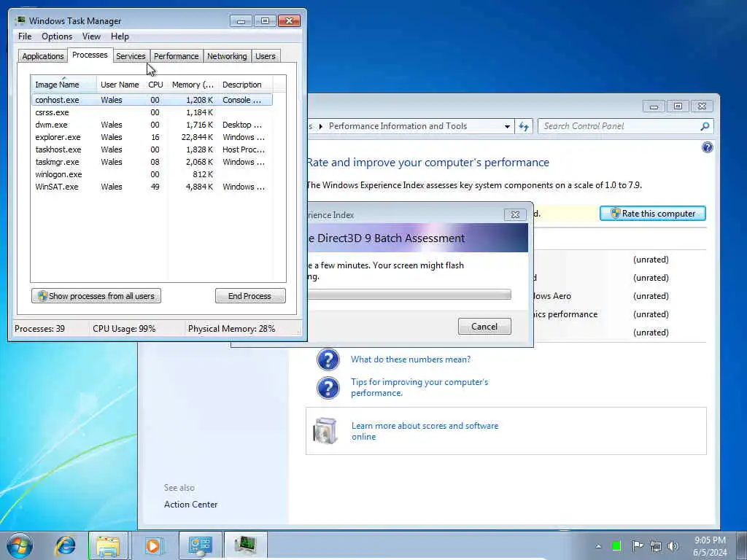Switch to the Networking tab

click(x=227, y=56)
